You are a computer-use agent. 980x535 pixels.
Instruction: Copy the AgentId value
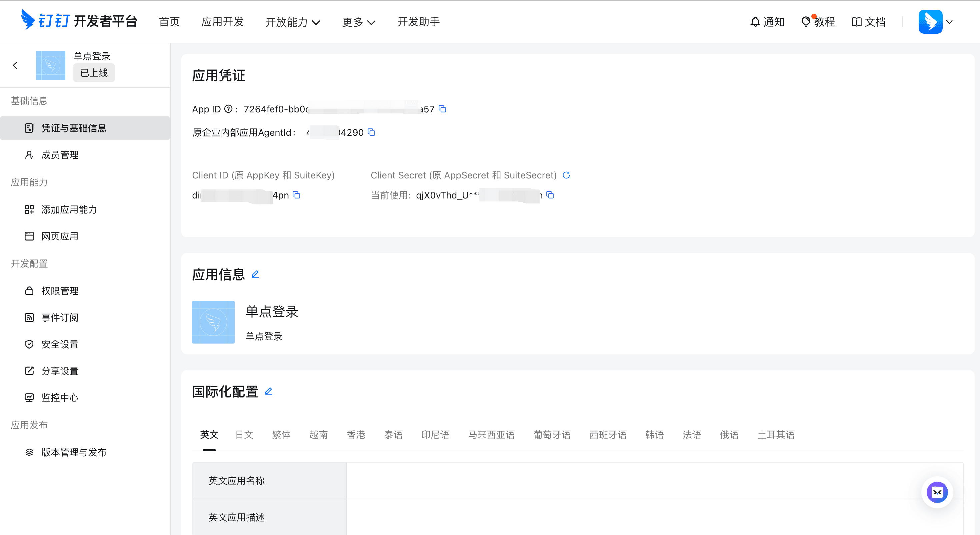[x=371, y=132]
